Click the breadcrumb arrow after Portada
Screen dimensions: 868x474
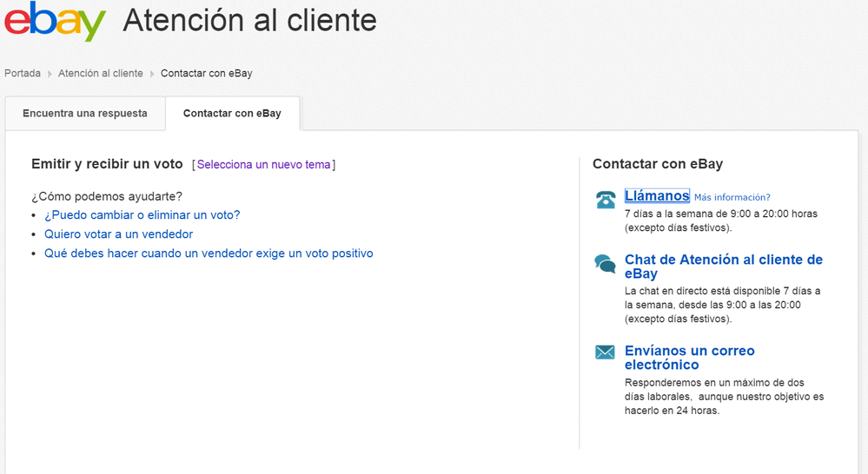[x=50, y=74]
